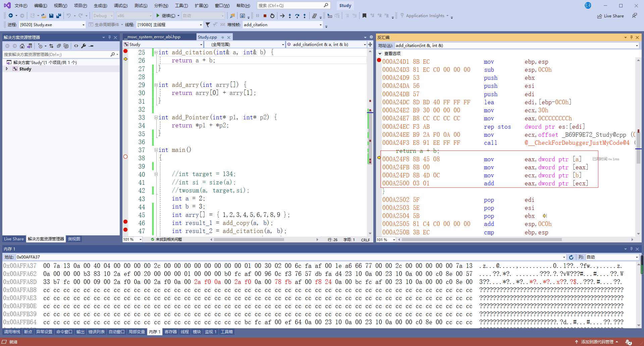Screen dimensions: 644x346
Task: Click the code editor horizontal scrollbar
Action: coord(249,240)
